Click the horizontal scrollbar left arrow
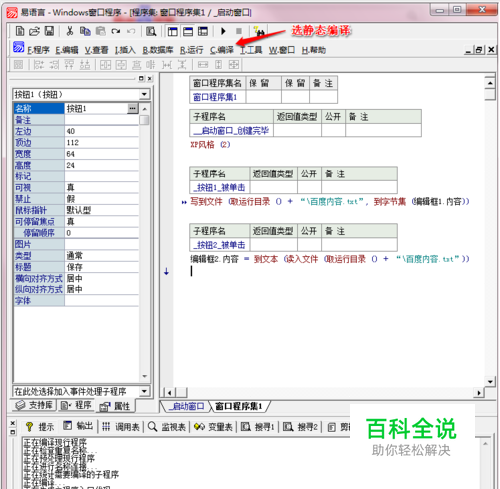Image resolution: width=500 pixels, height=489 pixels. tap(170, 393)
